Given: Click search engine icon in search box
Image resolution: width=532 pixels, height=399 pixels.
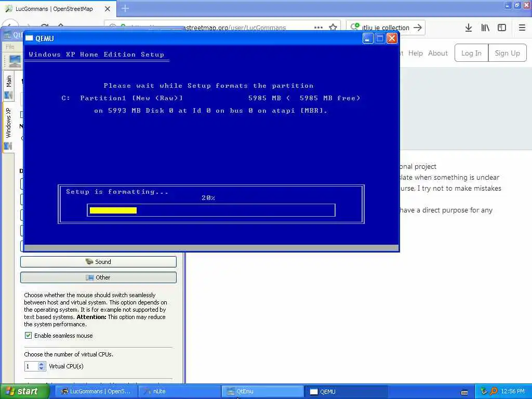Looking at the screenshot, I should pyautogui.click(x=355, y=26).
